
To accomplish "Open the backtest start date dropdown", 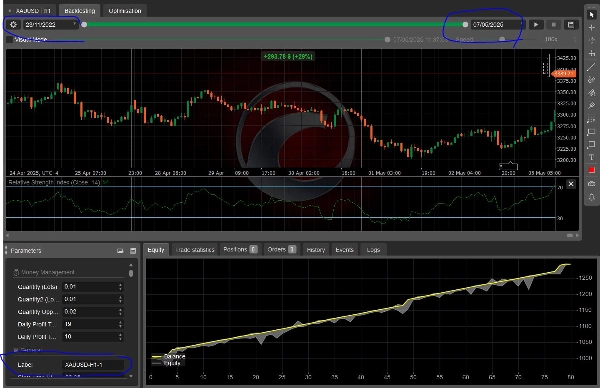I will tap(51, 24).
